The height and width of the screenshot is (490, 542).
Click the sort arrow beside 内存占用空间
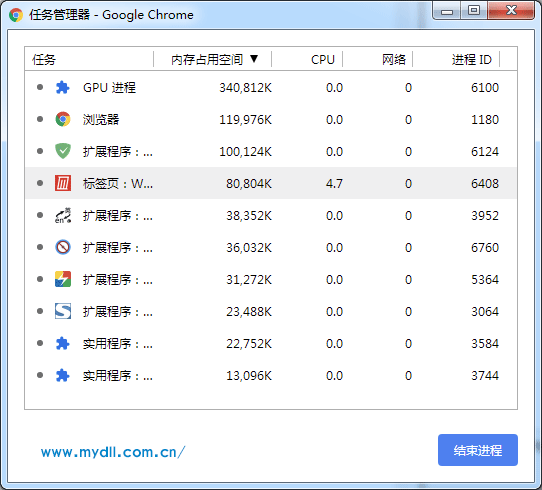click(254, 58)
